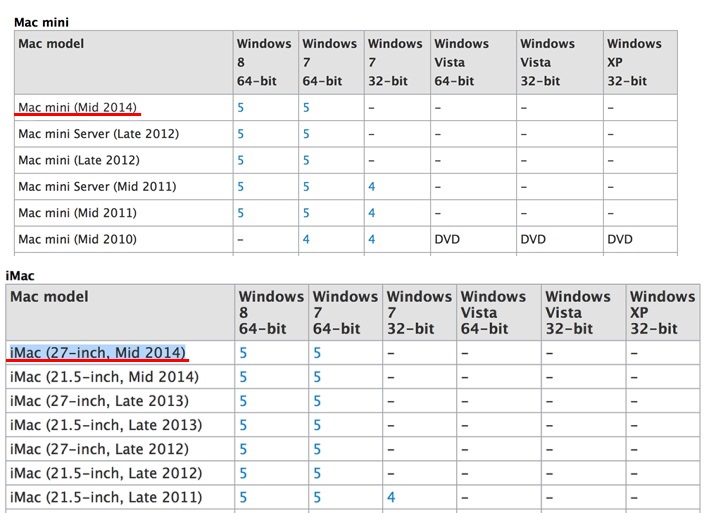704x513 pixels.
Task: Click the Mac mini section heading
Action: pyautogui.click(x=41, y=22)
